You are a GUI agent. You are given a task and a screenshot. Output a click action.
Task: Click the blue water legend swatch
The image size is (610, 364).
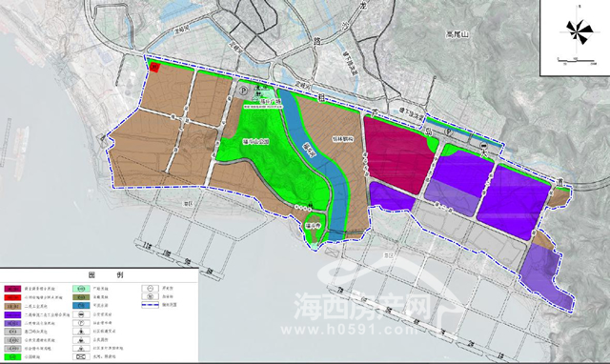click(81, 306)
